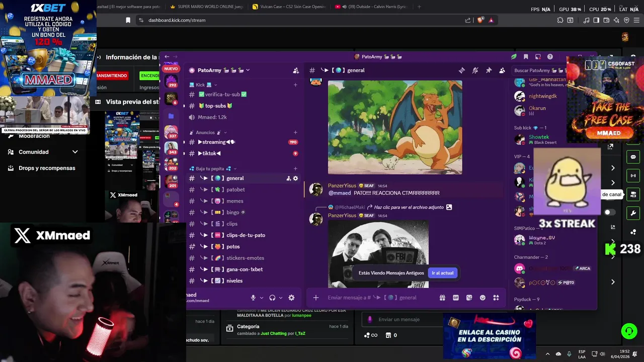Open Discord help question mark icon
Image resolution: width=644 pixels, height=362 pixels.
[550, 57]
